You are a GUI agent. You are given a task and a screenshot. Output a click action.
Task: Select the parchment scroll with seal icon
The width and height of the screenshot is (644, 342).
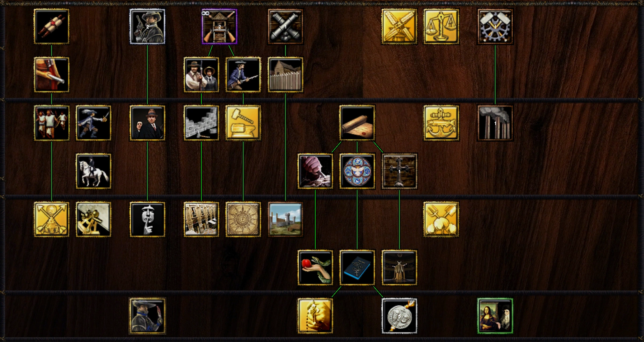pyautogui.click(x=357, y=123)
